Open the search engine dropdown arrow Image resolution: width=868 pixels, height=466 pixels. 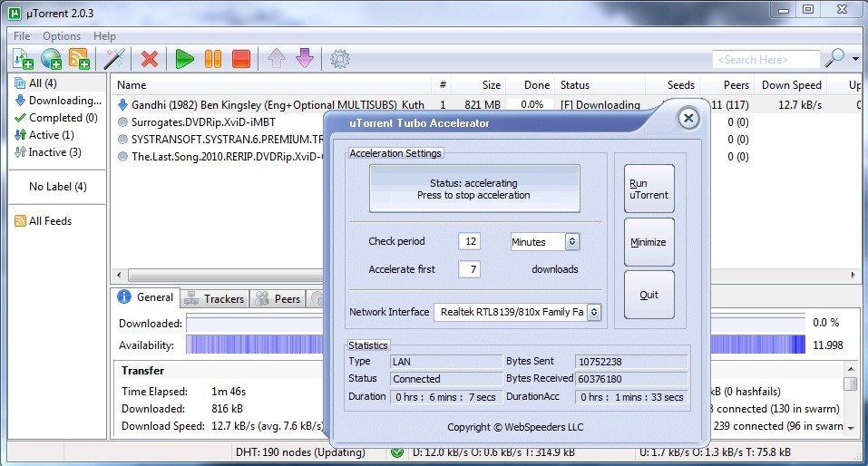click(856, 59)
